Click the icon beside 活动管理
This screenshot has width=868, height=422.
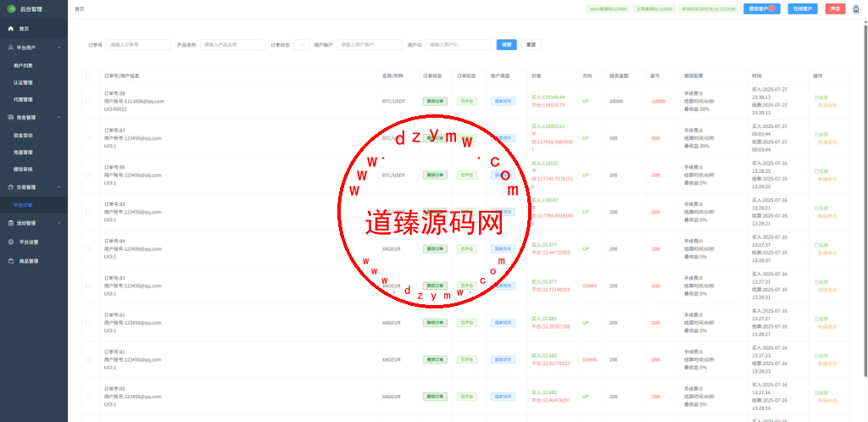coord(10,223)
